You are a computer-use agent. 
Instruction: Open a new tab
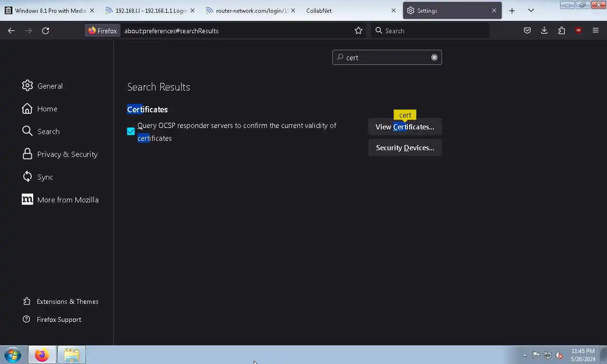tap(512, 10)
